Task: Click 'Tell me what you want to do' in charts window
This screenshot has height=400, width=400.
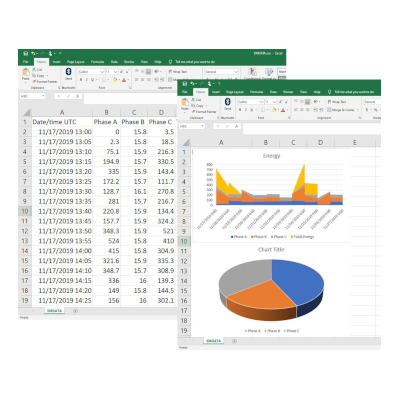Action: tap(354, 92)
